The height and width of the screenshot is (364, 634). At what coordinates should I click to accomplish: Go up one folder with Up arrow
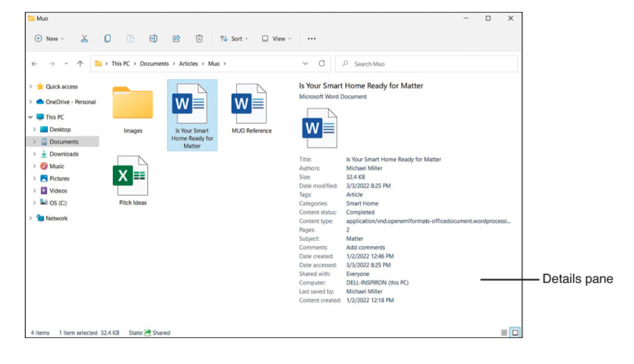pos(80,64)
